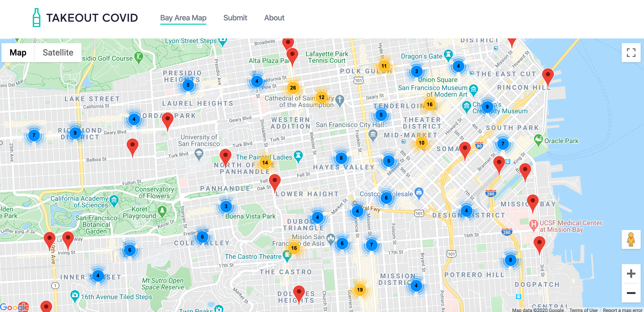The image size is (644, 312).
Task: Open the 4 cluster beside Dragon's Gate
Action: pos(458,66)
